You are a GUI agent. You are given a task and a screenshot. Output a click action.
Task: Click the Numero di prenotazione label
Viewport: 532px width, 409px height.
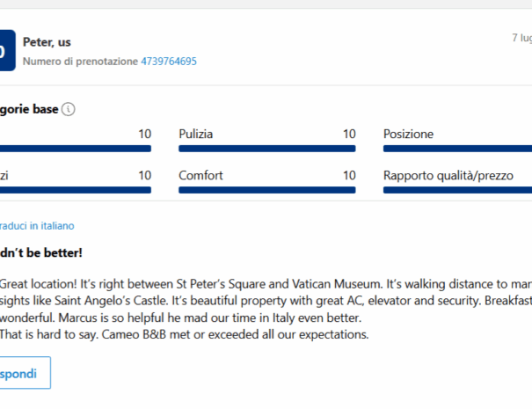point(80,62)
